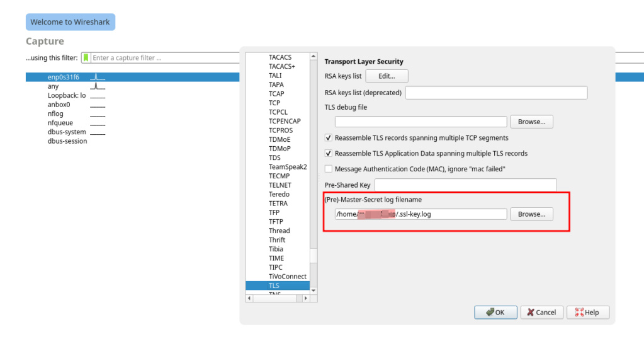Click horizontal scrollbar right arrow in protocol list

pyautogui.click(x=305, y=298)
